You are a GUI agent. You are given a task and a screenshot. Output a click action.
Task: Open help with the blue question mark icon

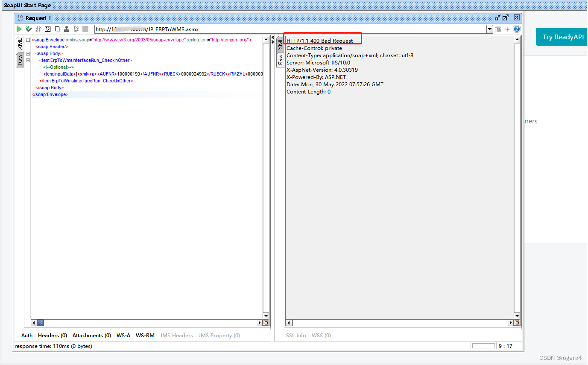517,29
